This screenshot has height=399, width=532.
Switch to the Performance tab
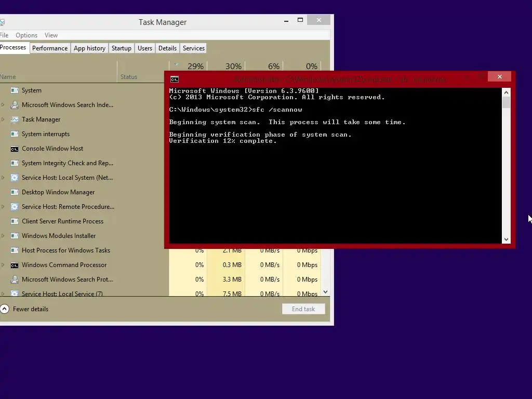[x=50, y=48]
